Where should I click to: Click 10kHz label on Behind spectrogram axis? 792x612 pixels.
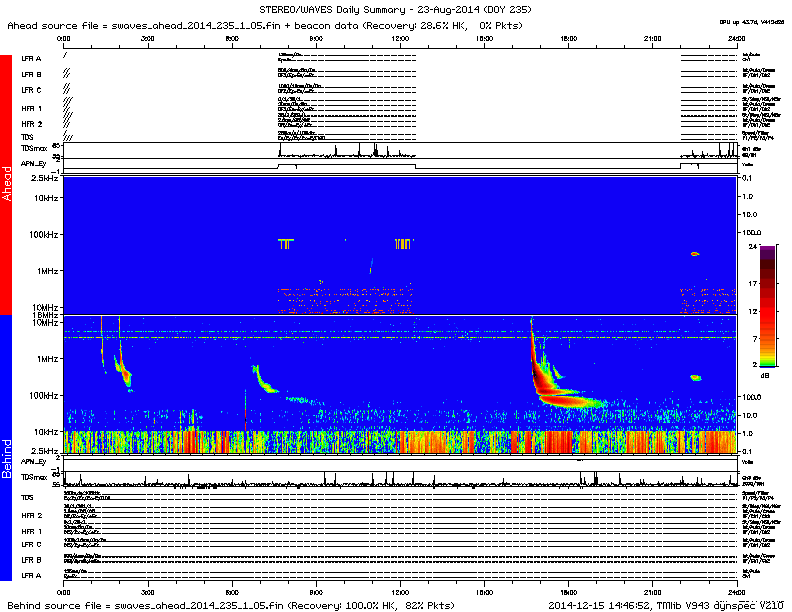pos(46,432)
